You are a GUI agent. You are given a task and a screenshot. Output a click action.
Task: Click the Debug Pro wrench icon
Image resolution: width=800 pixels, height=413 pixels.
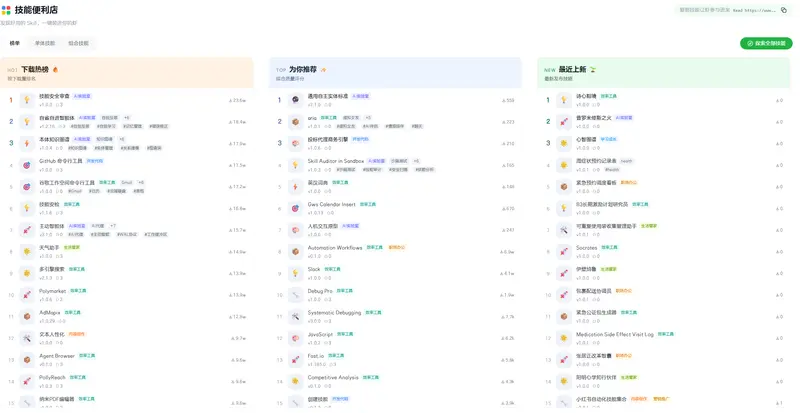[295, 295]
